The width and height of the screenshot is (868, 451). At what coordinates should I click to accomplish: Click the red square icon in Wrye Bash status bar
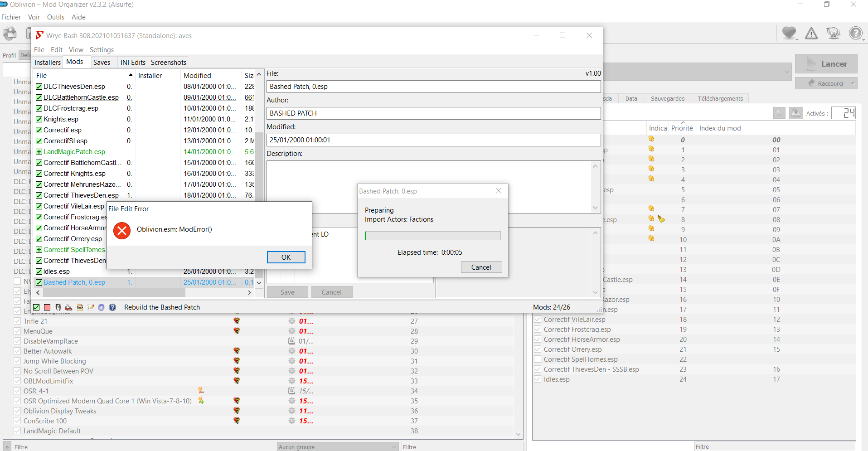47,307
